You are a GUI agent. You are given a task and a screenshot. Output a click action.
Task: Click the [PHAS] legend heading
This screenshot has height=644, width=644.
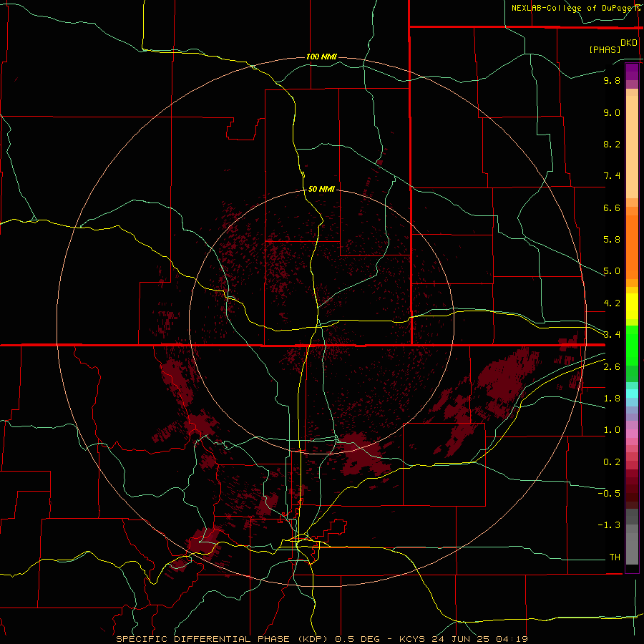[605, 49]
